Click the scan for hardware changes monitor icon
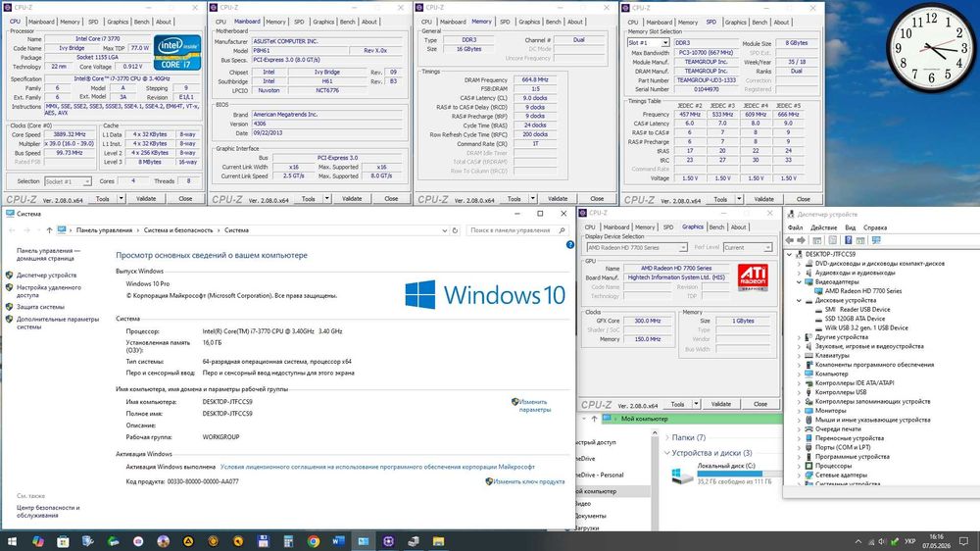 point(876,240)
